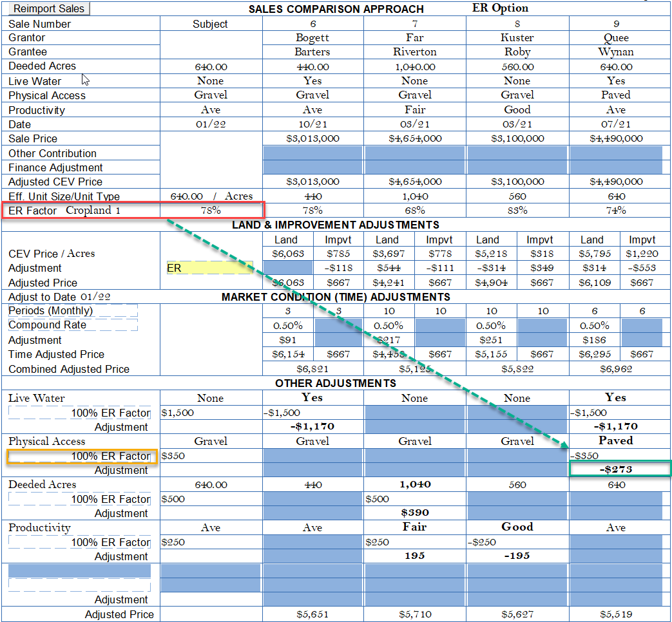Select the Bogett grantor cell
The width and height of the screenshot is (672, 622).
coord(312,38)
